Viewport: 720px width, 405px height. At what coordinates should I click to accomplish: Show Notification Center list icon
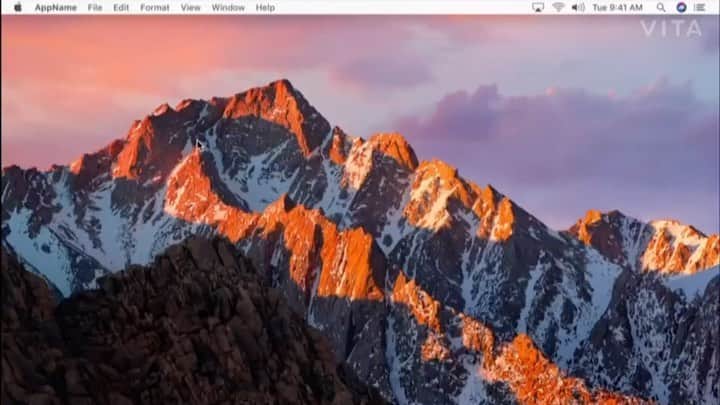[x=700, y=7]
